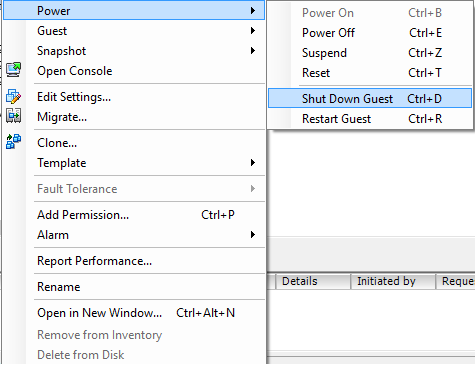
Task: Click the Ctrl+Alt+N shortcut label
Action: point(205,313)
